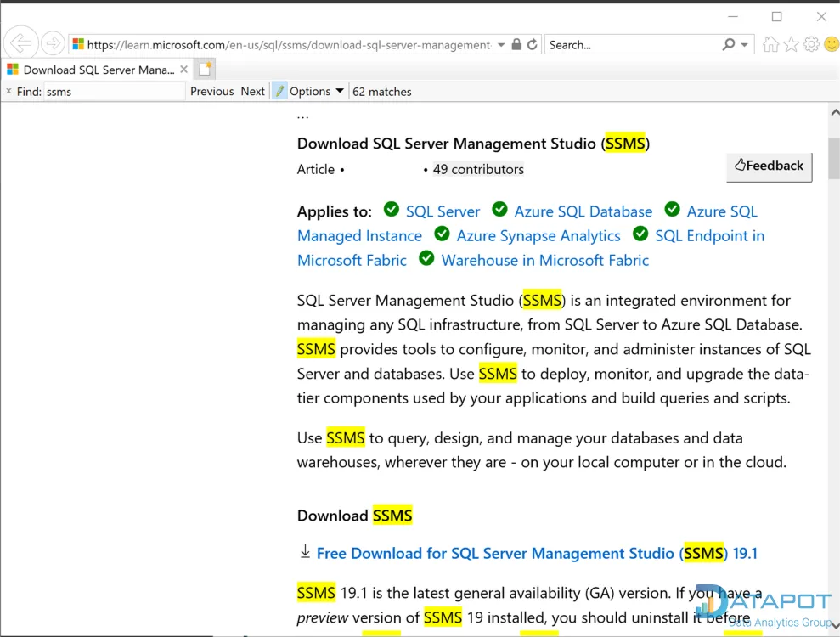840x637 pixels.
Task: Click in the Find text field
Action: tap(114, 92)
